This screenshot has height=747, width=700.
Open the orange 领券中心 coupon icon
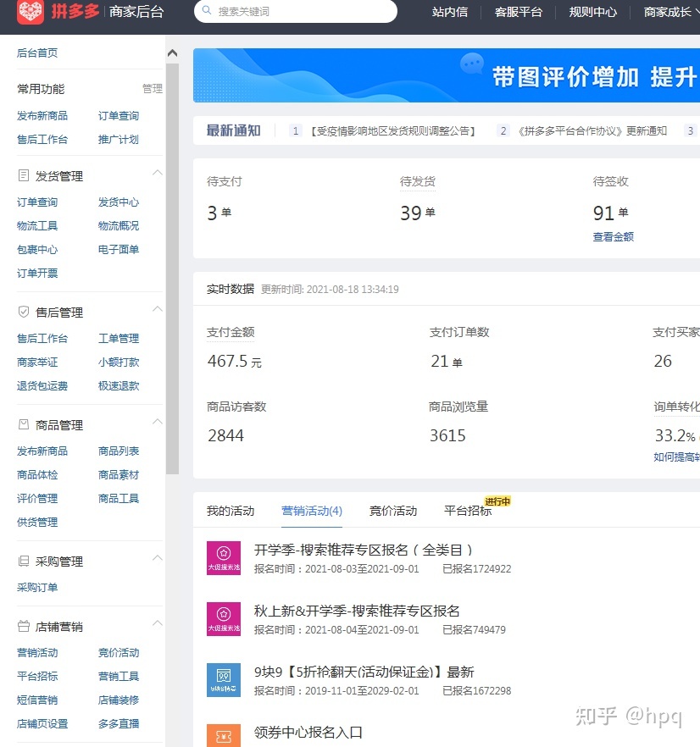tap(223, 735)
